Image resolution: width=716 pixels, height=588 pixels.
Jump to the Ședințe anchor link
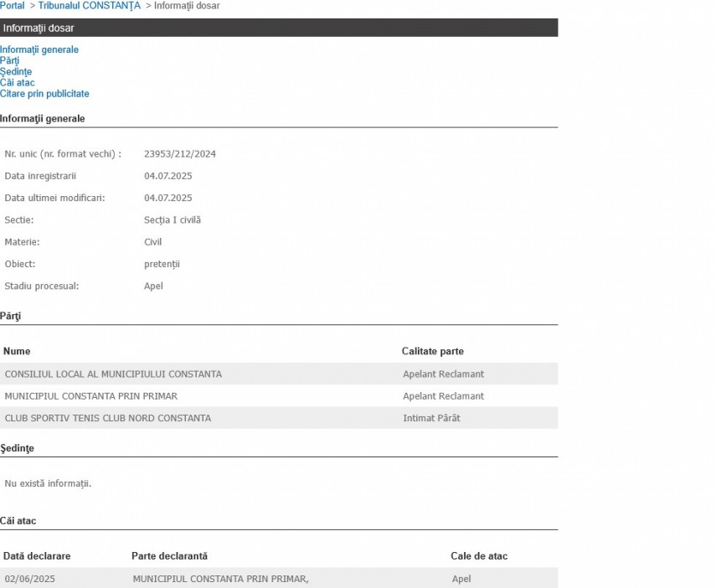[16, 72]
